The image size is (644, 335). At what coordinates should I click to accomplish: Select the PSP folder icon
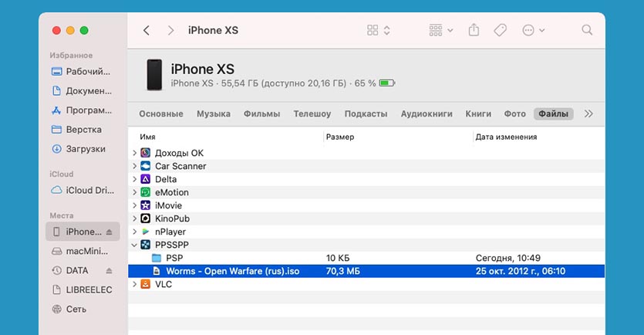click(157, 258)
